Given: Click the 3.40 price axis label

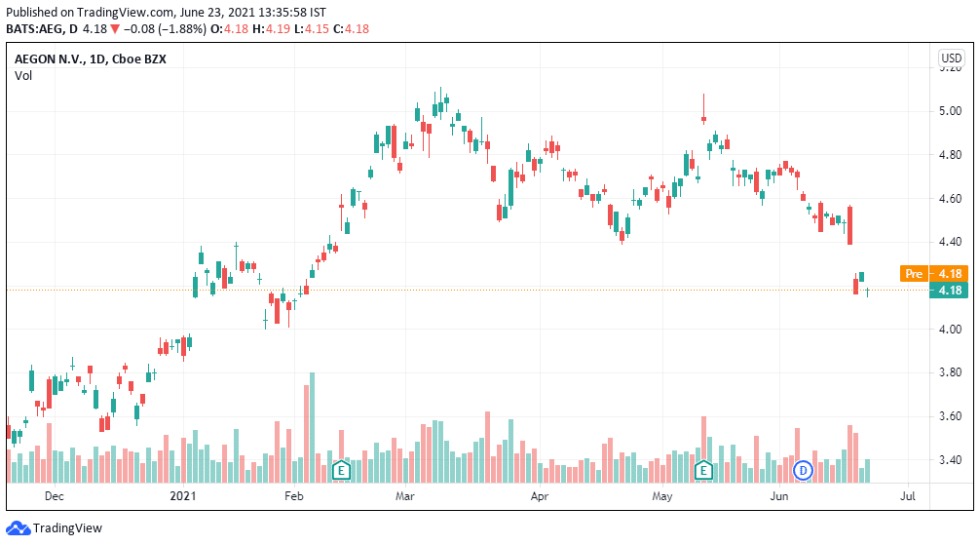Looking at the screenshot, I should pos(950,460).
